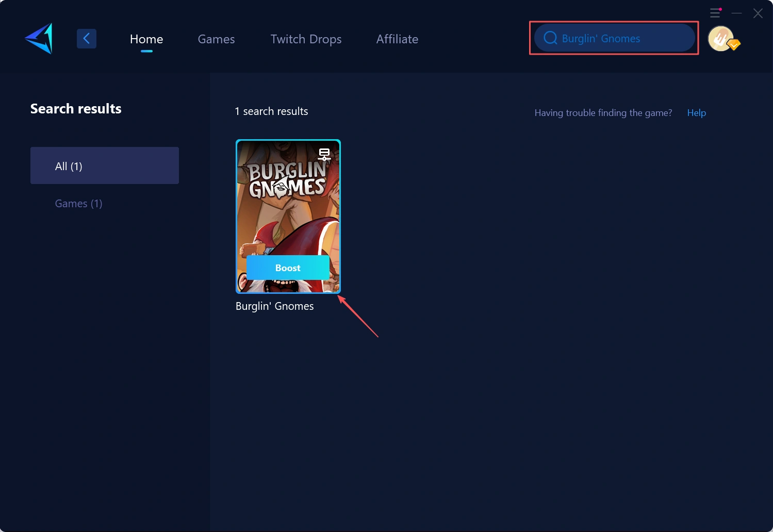Image resolution: width=773 pixels, height=532 pixels.
Task: Open the Games tab
Action: click(216, 39)
